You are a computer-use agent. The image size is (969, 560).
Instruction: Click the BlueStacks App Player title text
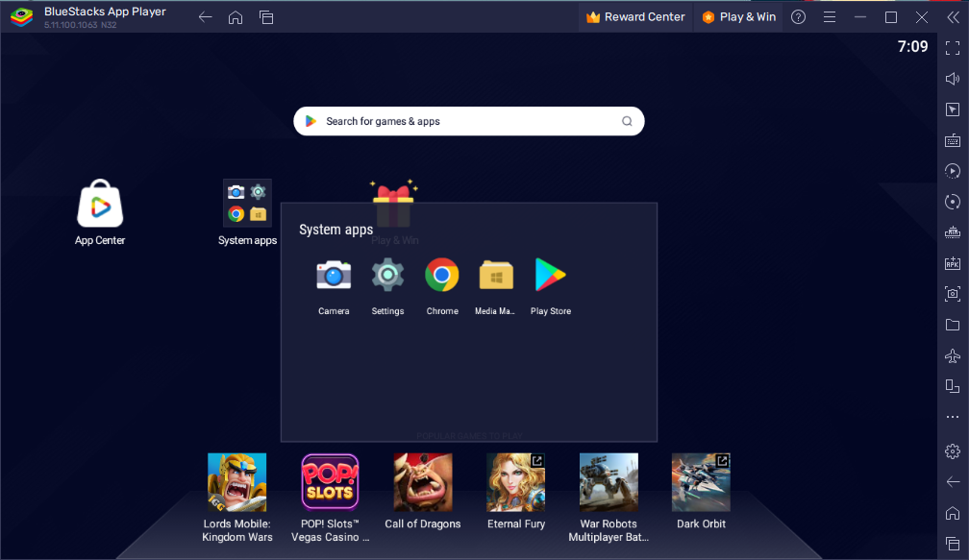(x=105, y=12)
